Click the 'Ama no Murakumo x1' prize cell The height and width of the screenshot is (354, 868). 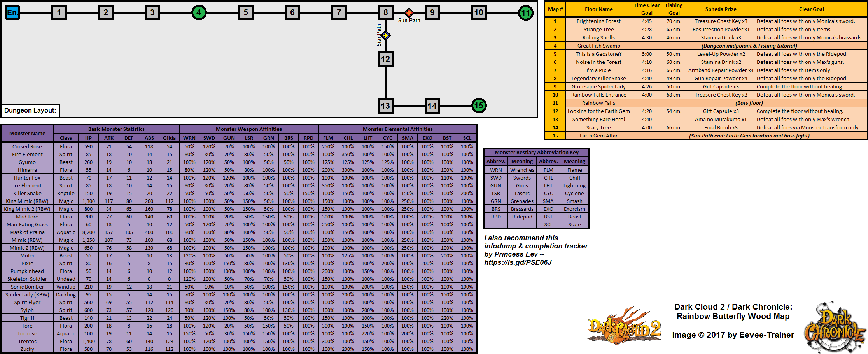click(x=721, y=120)
